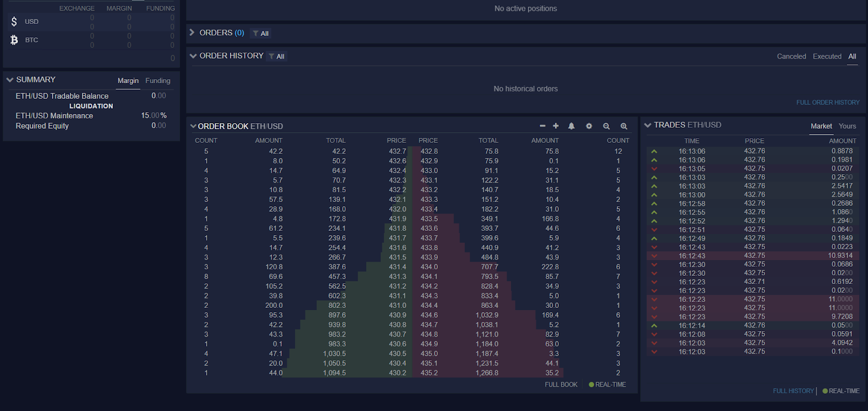Click ask amount 222.8
This screenshot has height=411, width=868.
pyautogui.click(x=550, y=267)
